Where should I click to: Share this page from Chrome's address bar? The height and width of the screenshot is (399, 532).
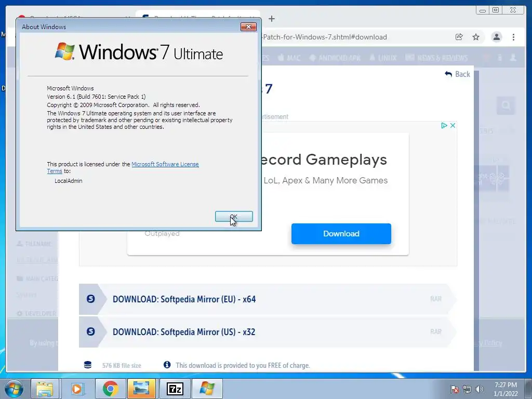(x=459, y=37)
